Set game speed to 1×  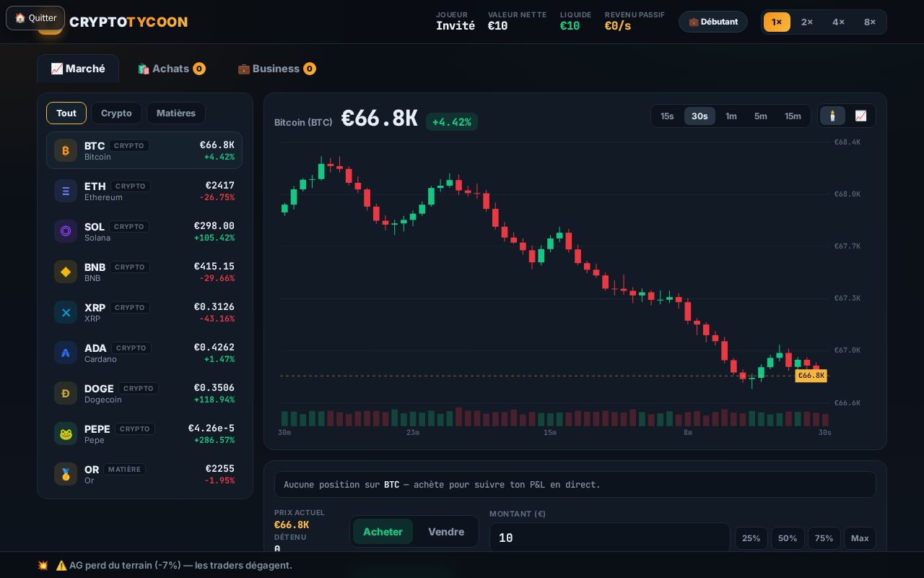point(777,22)
